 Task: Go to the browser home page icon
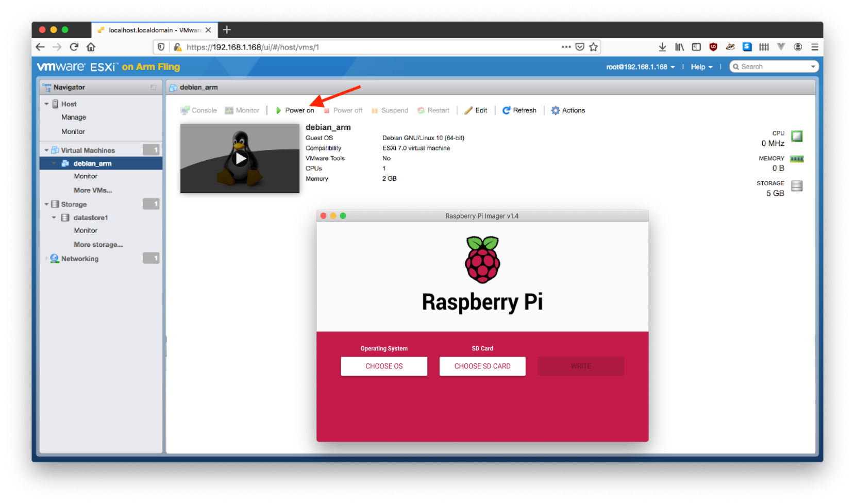91,47
